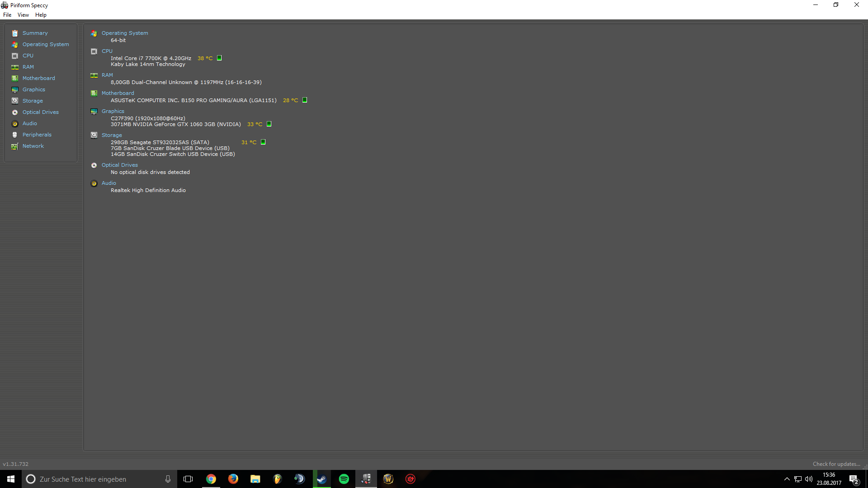Click the green GPU temperature status icon
The height and width of the screenshot is (488, 868).
[269, 124]
